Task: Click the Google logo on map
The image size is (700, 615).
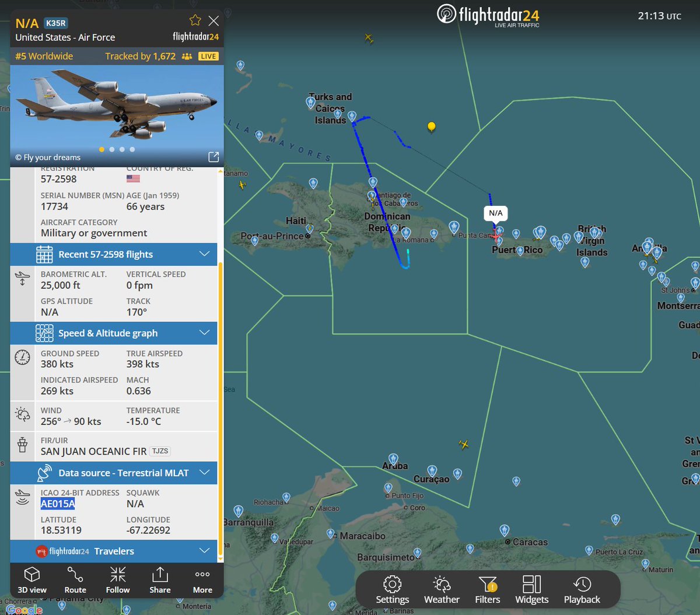Action: pos(24,610)
